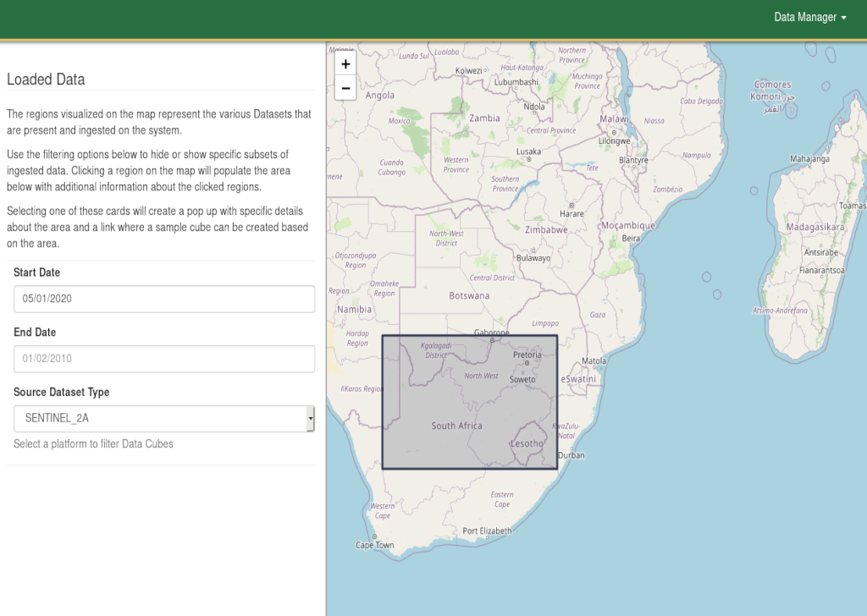Click the Madagasikara label on map
Viewport: 867px width, 616px height.
pos(815,228)
